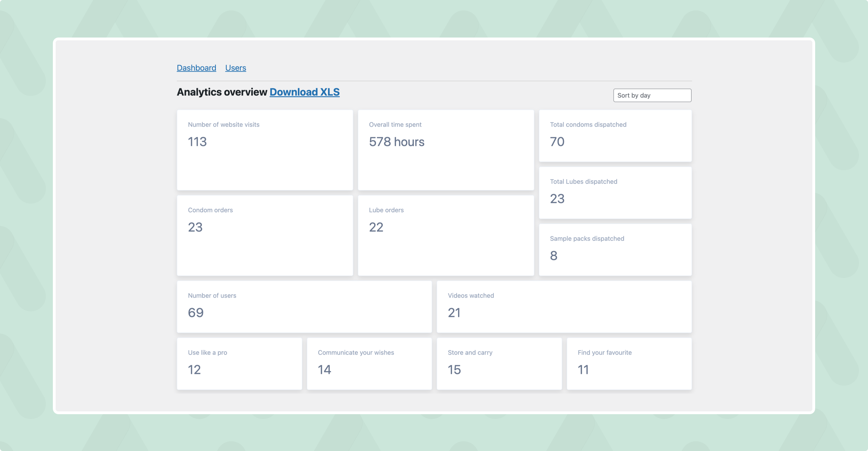Click the 113 website visits number

click(197, 142)
